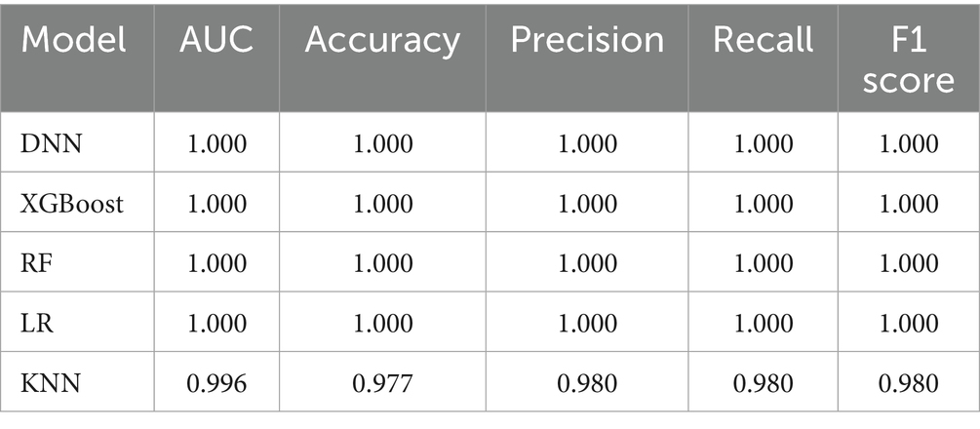
Task: Click the DNN AUC cell
Action: click(x=216, y=144)
